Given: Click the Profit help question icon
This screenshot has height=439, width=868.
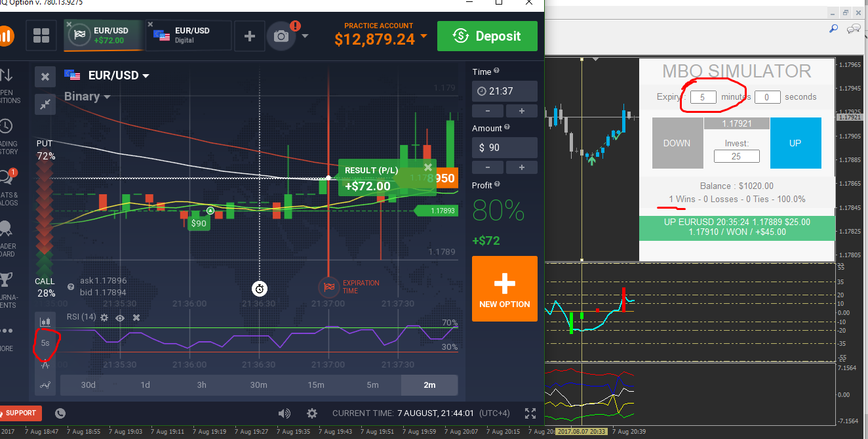Looking at the screenshot, I should click(x=496, y=185).
